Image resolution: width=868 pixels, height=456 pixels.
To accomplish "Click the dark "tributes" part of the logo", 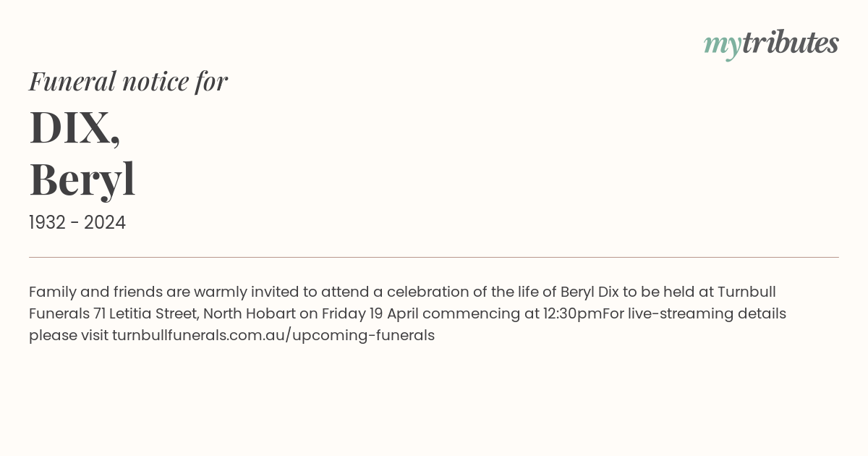I will [790, 43].
